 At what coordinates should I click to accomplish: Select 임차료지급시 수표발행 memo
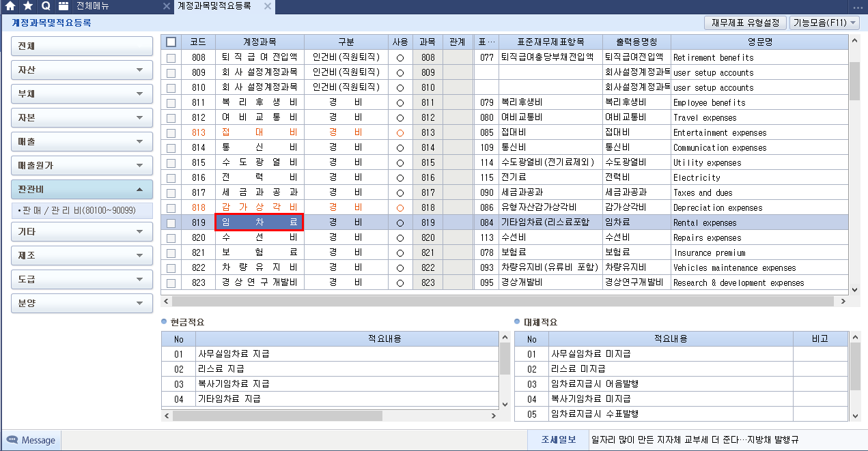[x=671, y=413]
